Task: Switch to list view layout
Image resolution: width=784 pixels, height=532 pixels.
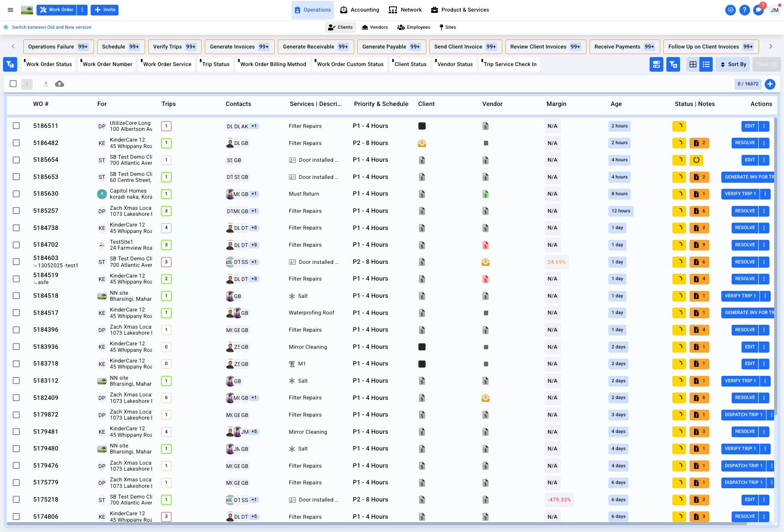Action: (706, 64)
